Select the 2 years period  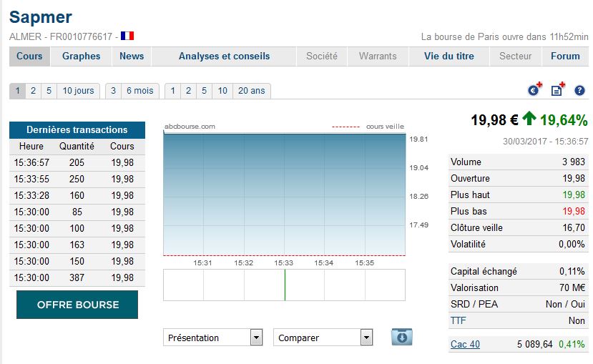188,91
